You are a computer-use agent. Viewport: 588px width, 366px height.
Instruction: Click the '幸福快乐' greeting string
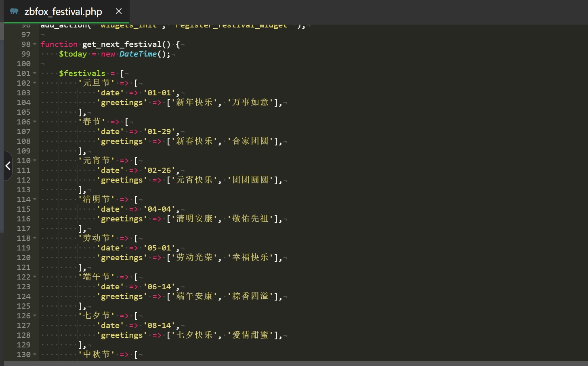(250, 257)
